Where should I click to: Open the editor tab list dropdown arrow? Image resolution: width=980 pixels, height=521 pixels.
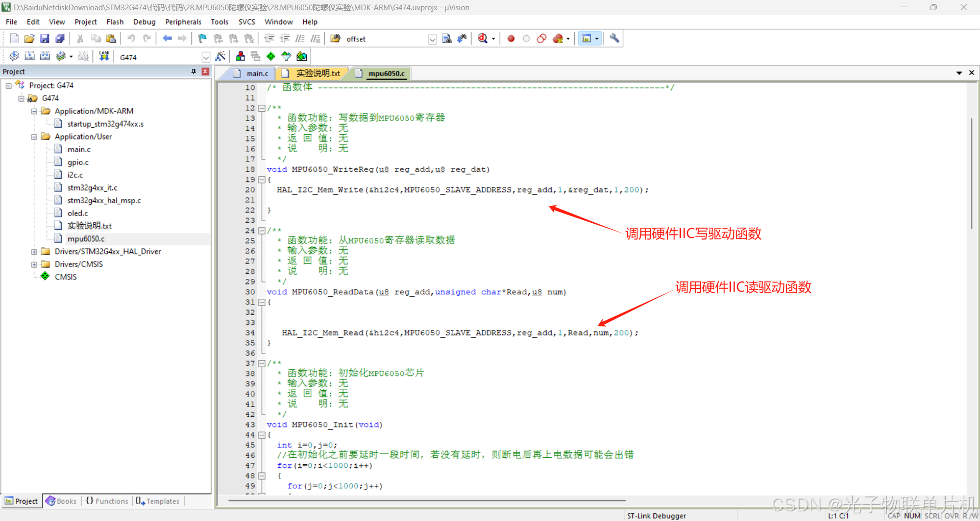(959, 73)
